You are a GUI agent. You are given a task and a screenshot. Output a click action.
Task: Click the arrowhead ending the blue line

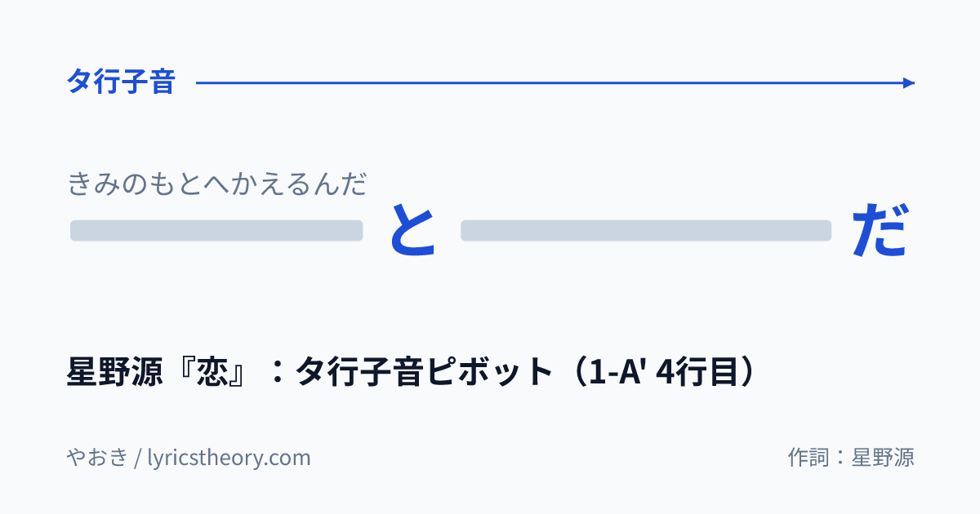pos(910,82)
